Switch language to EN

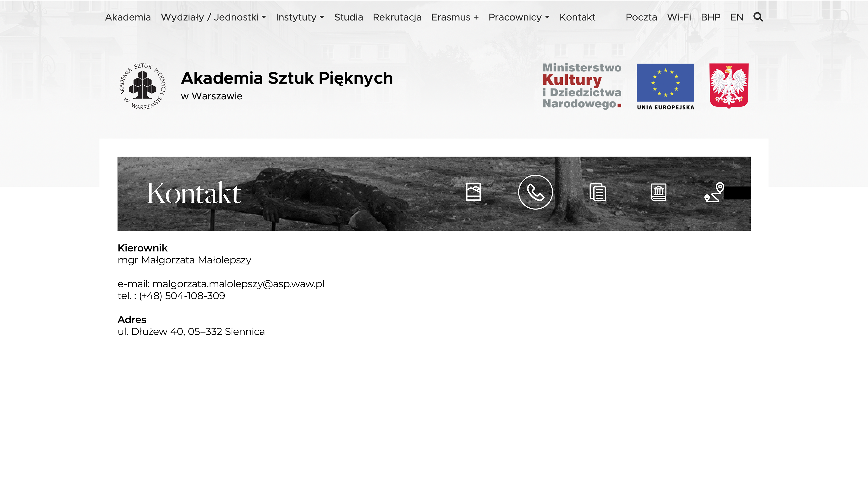[x=736, y=17]
